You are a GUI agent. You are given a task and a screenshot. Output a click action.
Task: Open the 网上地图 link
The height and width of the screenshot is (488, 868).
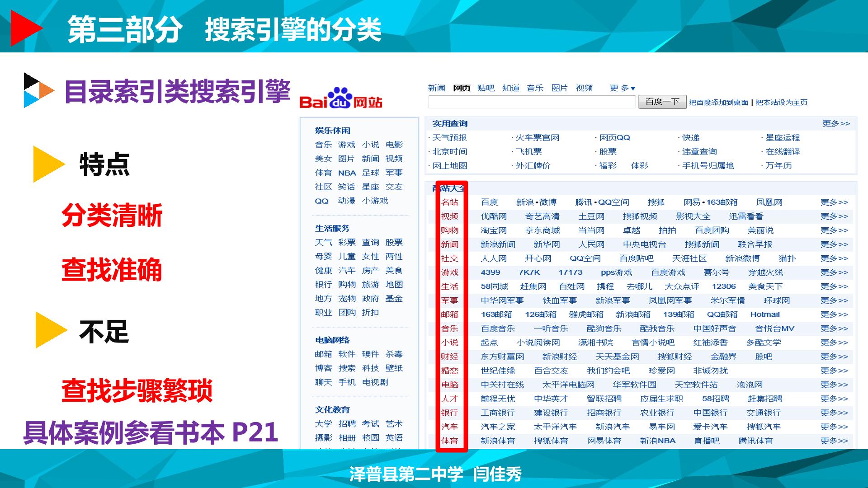click(450, 166)
